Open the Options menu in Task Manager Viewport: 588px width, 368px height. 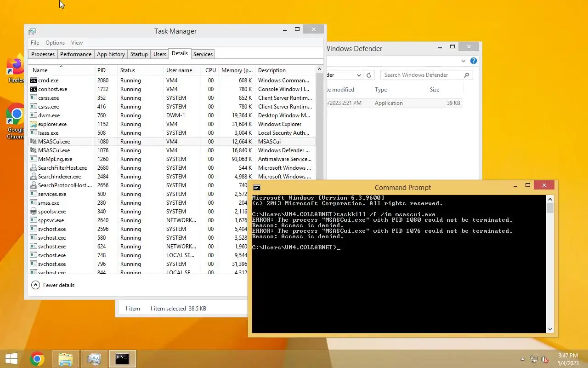click(x=55, y=43)
